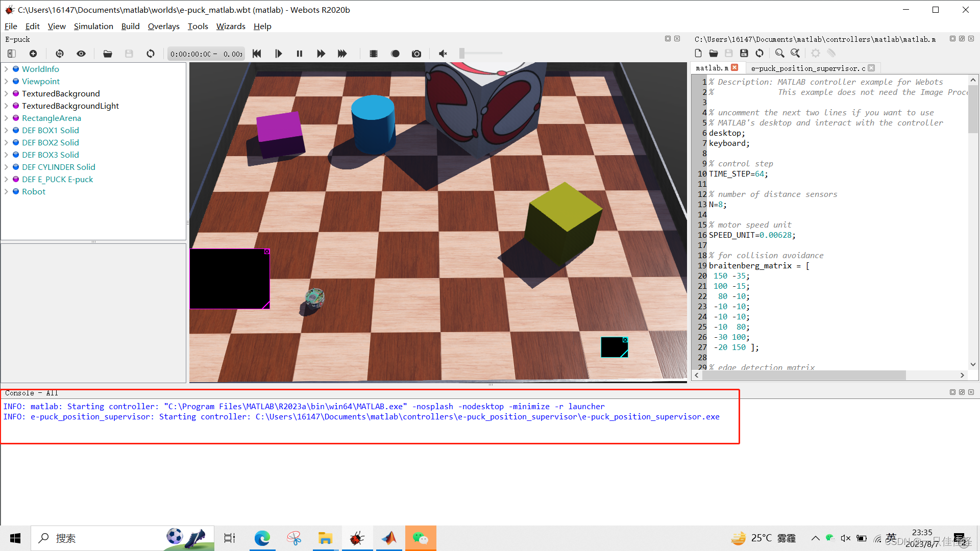Screen dimensions: 980x551
Task: Expand the Viewpoint node
Action: coord(6,81)
